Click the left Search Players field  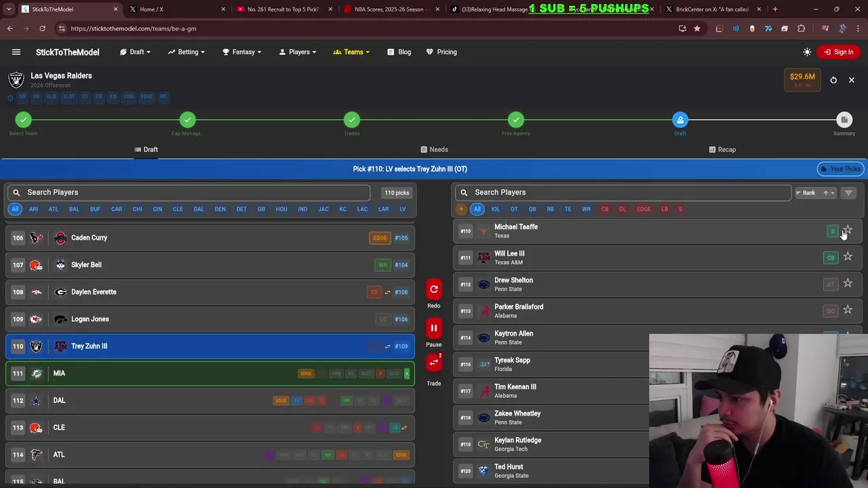pyautogui.click(x=189, y=192)
